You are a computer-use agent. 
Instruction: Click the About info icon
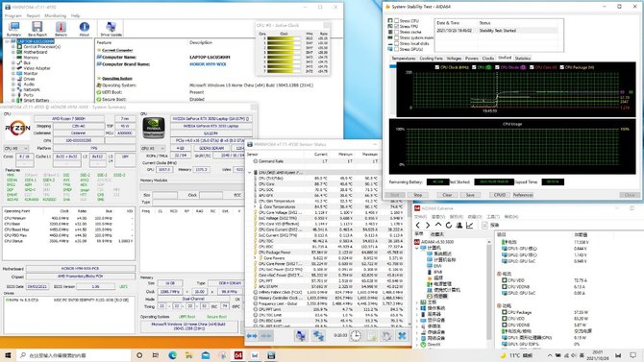point(85,29)
